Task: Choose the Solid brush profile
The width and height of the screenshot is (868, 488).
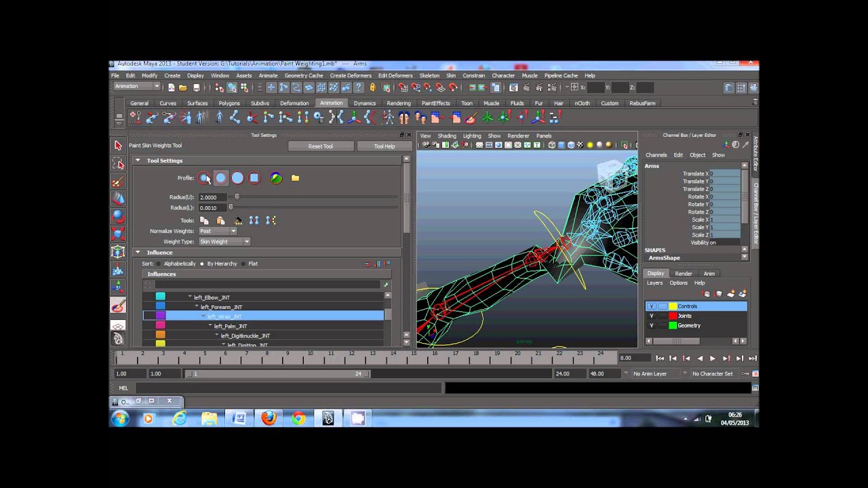Action: 237,178
